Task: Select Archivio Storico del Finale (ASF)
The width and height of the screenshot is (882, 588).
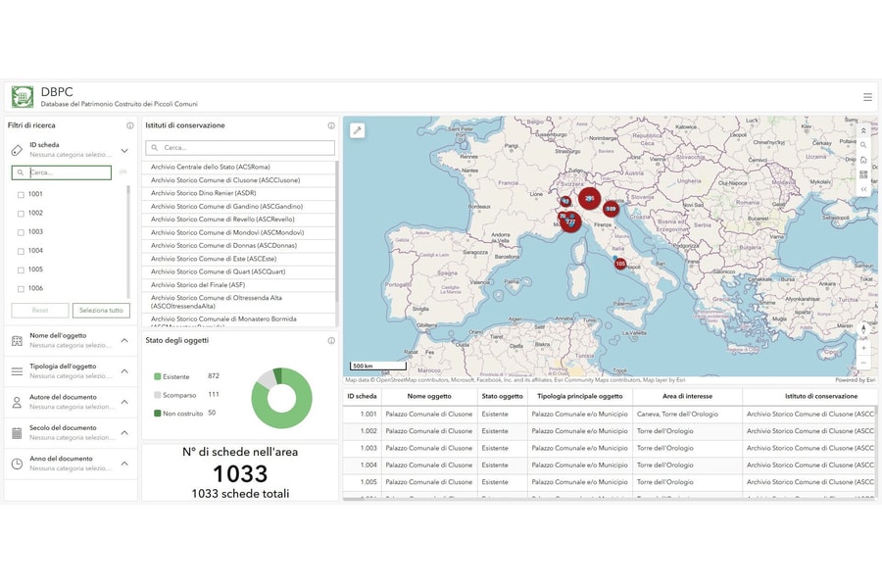Action: pyautogui.click(x=239, y=285)
